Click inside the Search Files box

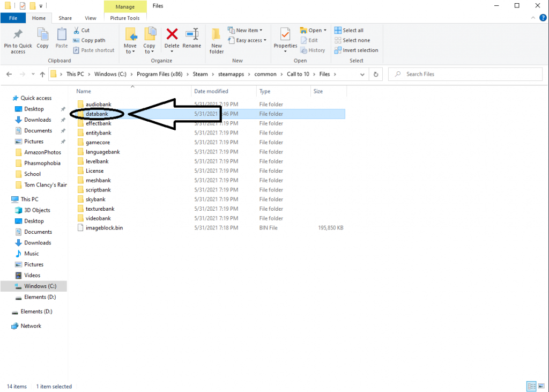pos(464,74)
